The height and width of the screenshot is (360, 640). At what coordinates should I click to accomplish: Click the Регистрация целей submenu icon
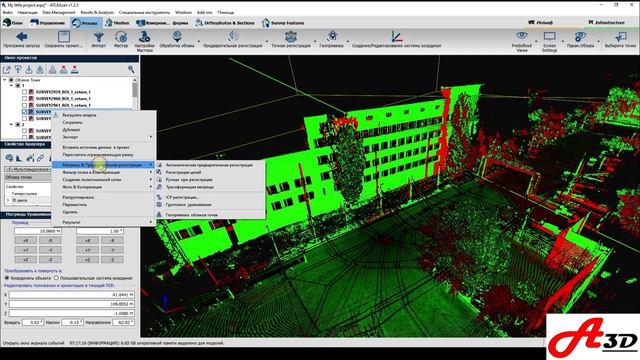[x=159, y=172]
